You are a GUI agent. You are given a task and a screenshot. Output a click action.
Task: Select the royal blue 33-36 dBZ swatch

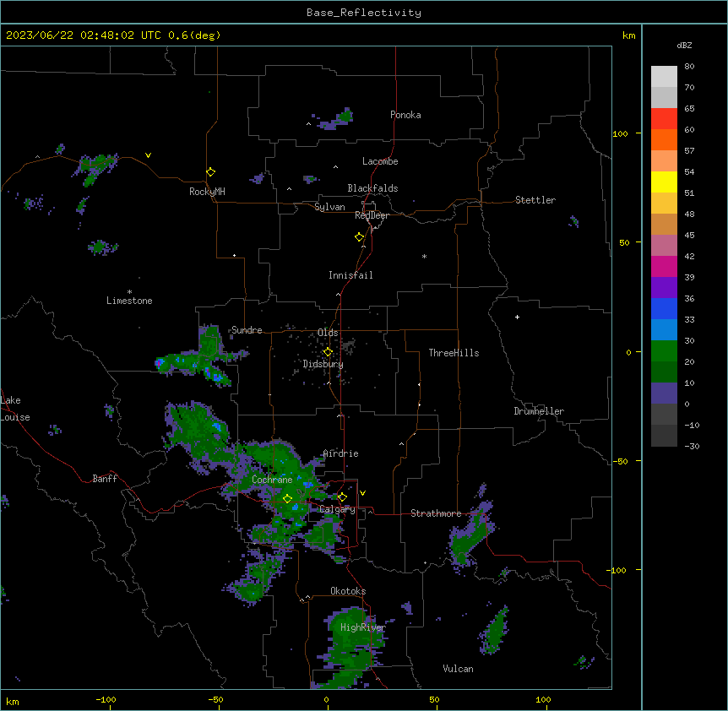pos(664,308)
